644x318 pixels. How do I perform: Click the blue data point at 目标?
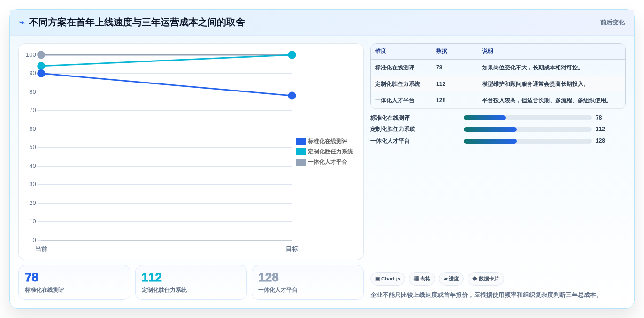292,96
